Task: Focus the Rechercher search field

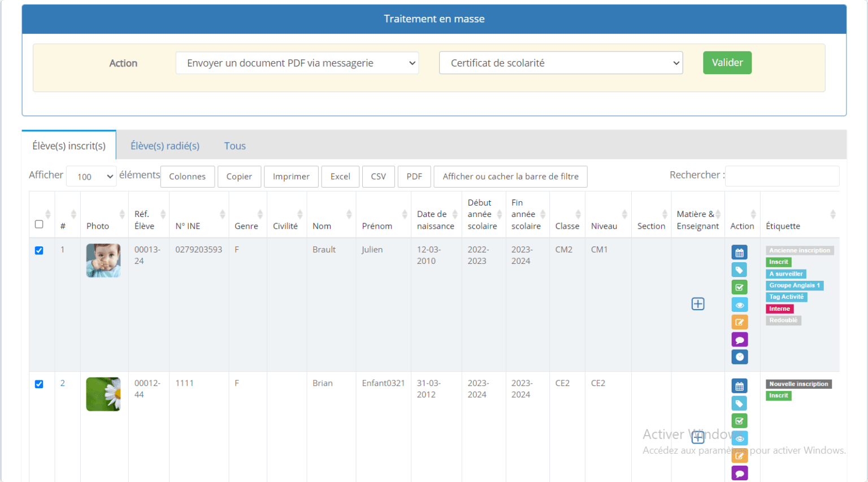Action: tap(782, 176)
